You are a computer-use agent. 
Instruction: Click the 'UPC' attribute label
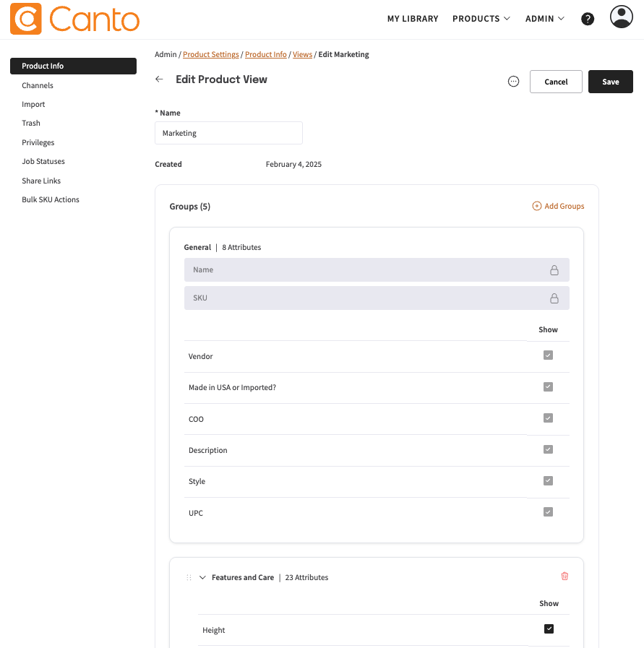coord(196,513)
